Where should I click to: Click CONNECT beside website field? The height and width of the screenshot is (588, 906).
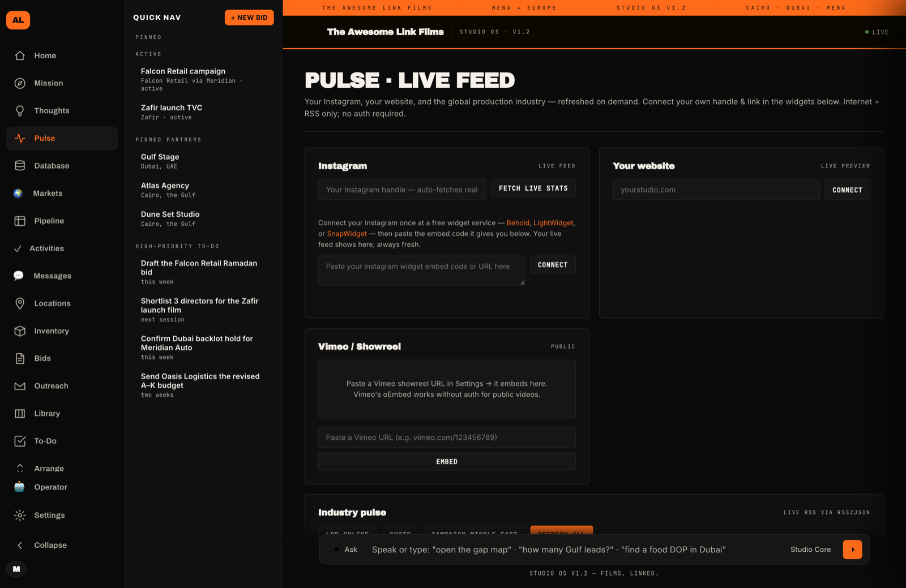click(x=847, y=190)
